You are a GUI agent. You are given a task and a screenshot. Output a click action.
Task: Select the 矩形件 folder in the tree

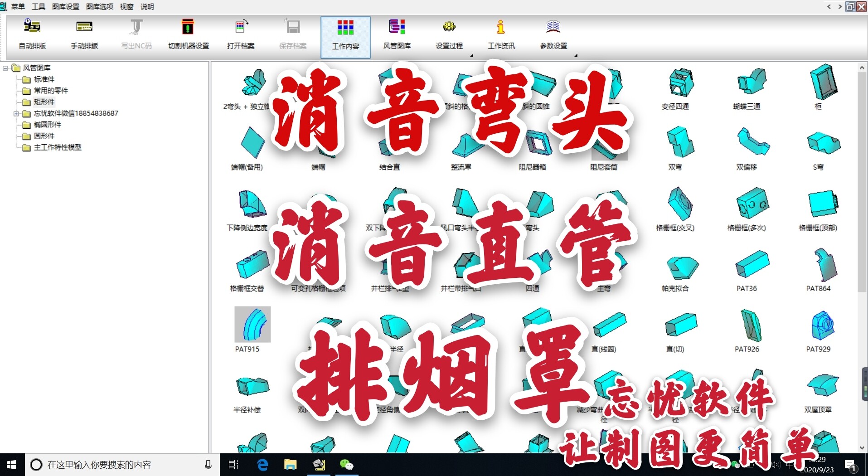(44, 102)
